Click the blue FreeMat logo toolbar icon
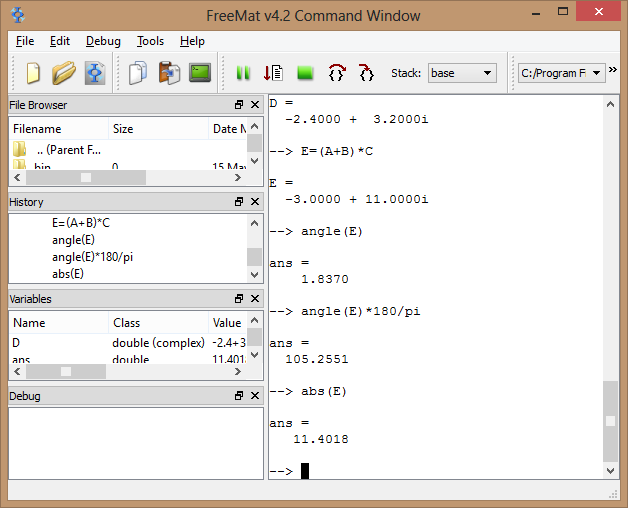 95,73
